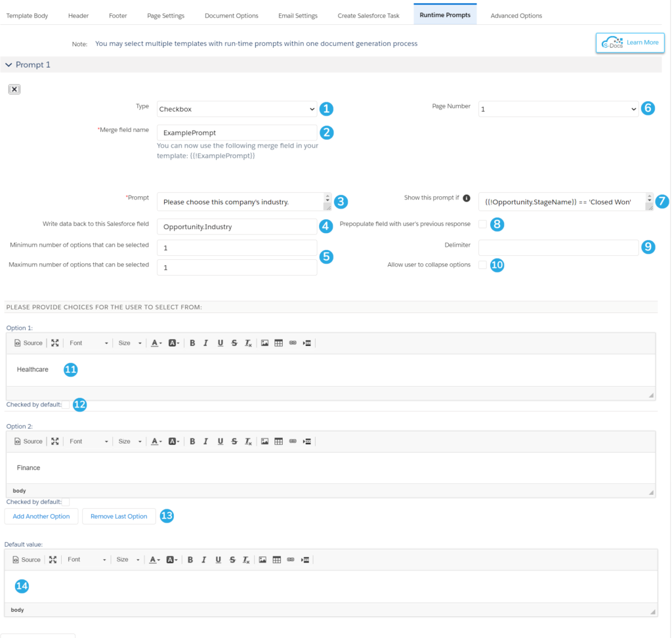Maximize the Option 1 rich text editor

click(x=54, y=343)
